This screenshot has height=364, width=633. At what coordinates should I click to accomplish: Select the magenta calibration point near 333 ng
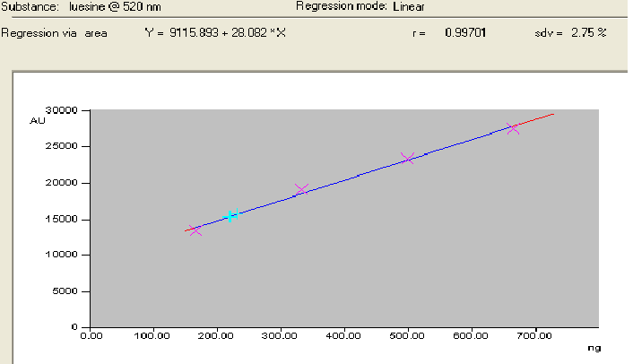pyautogui.click(x=301, y=189)
